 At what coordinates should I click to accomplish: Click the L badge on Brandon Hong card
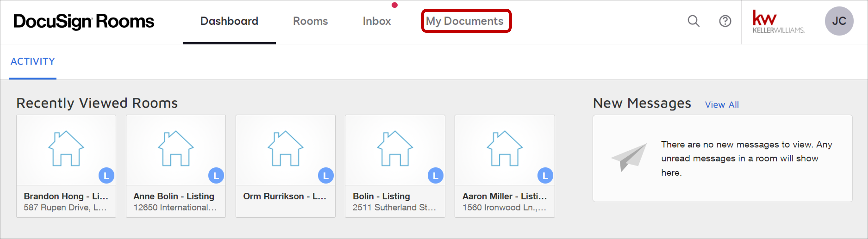pyautogui.click(x=107, y=175)
